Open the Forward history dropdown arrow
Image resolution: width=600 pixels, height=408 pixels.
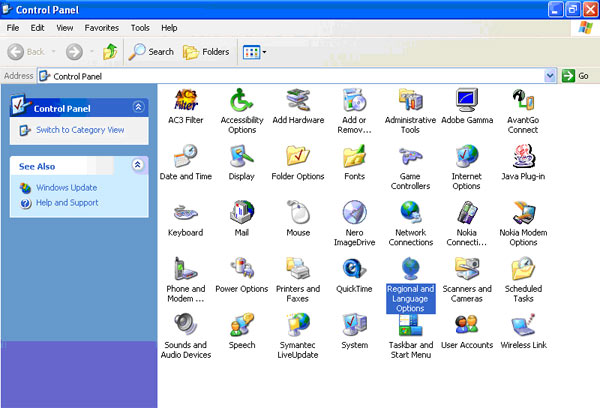coord(92,51)
